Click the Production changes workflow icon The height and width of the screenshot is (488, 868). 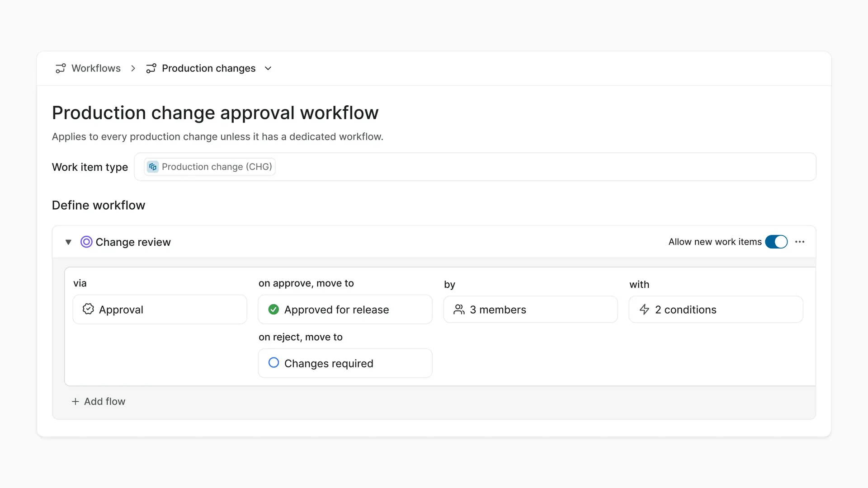tap(151, 68)
